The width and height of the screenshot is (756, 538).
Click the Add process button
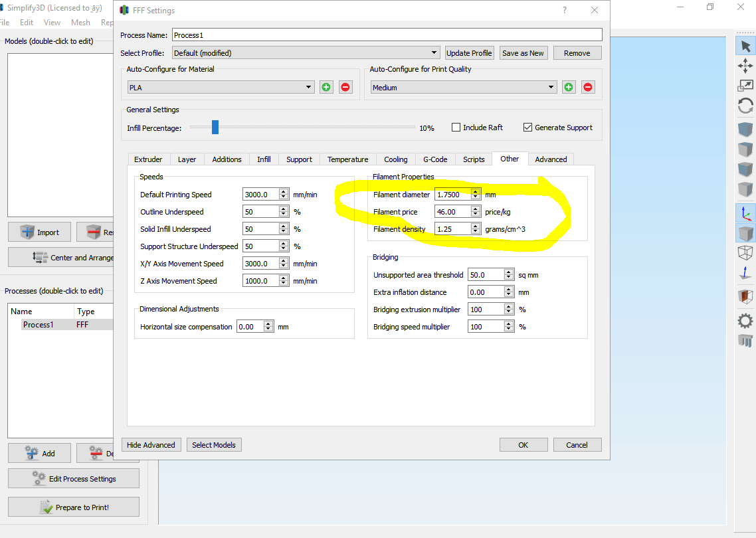[x=40, y=454]
